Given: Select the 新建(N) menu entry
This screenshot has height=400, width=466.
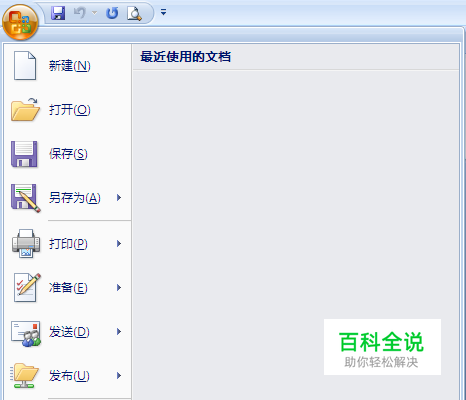Looking at the screenshot, I should tap(70, 66).
